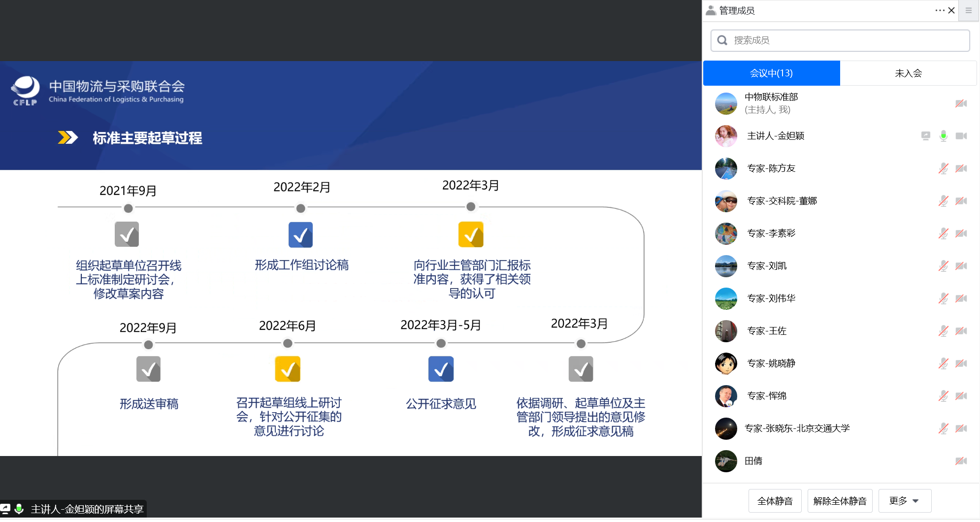
Task: Open the three-dot options in the 管理成员 header
Action: tap(939, 10)
